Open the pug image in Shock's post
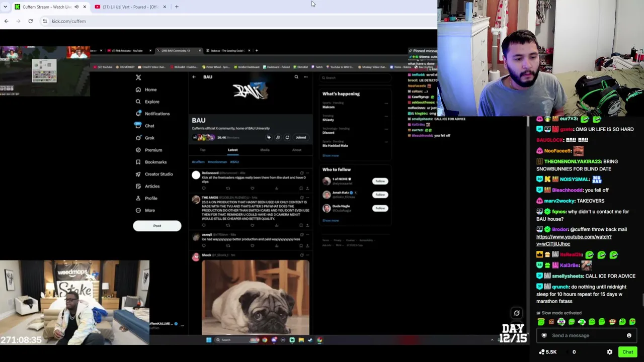Image resolution: width=644 pixels, height=362 pixels. tap(256, 297)
